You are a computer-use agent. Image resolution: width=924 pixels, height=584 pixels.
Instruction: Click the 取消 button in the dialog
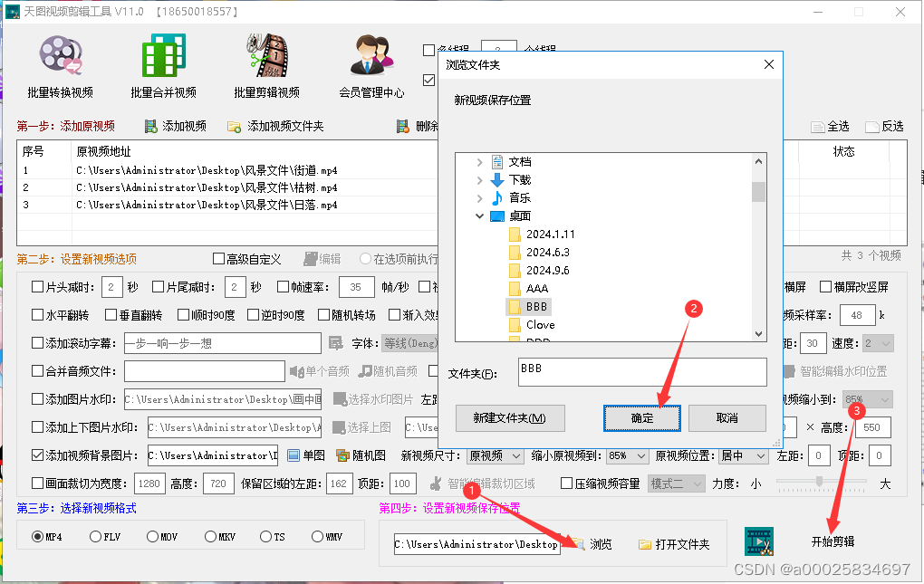click(x=727, y=418)
